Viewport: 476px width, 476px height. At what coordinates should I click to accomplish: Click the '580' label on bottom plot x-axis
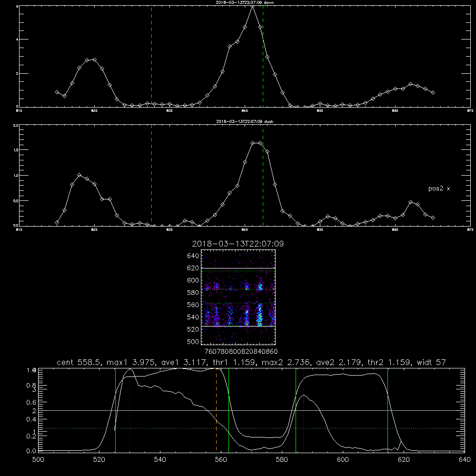point(282,460)
